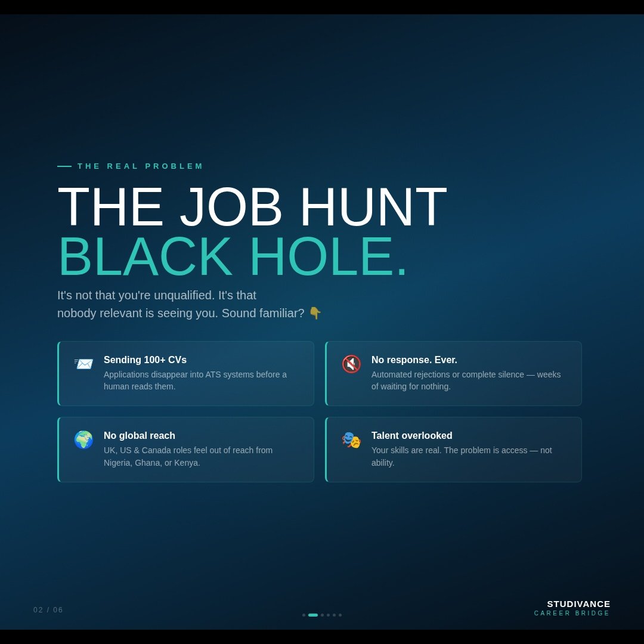The image size is (644, 644).
Task: Click the 'No response. Ever.' card title
Action: pyautogui.click(x=414, y=360)
